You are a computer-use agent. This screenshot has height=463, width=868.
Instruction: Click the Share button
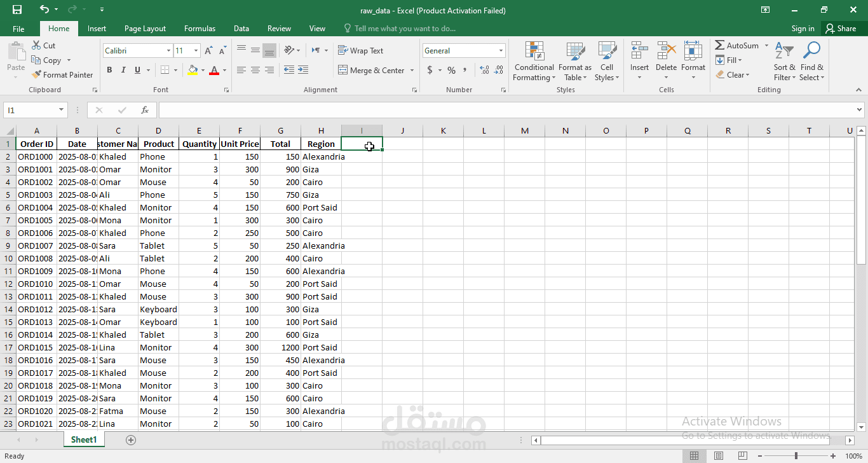click(x=840, y=29)
